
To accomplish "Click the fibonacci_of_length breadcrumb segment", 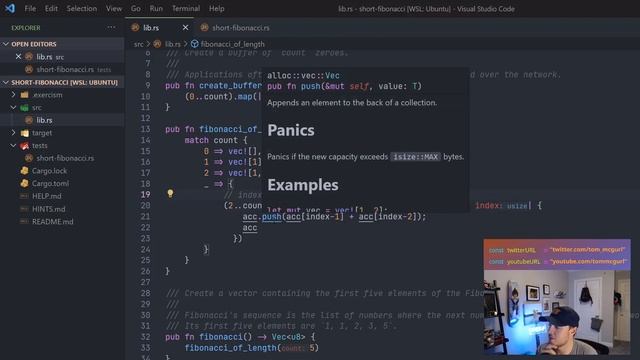I will coord(232,44).
